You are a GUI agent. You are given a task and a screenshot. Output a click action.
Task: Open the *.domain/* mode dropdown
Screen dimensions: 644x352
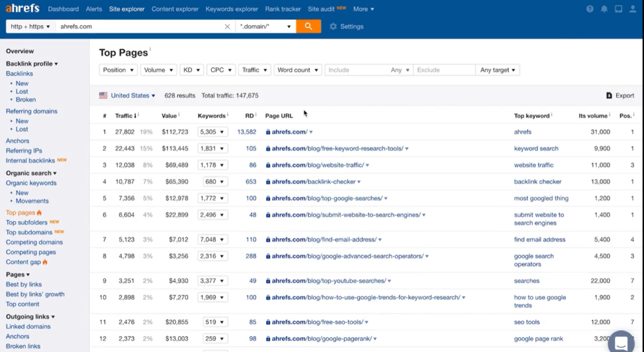click(x=266, y=26)
